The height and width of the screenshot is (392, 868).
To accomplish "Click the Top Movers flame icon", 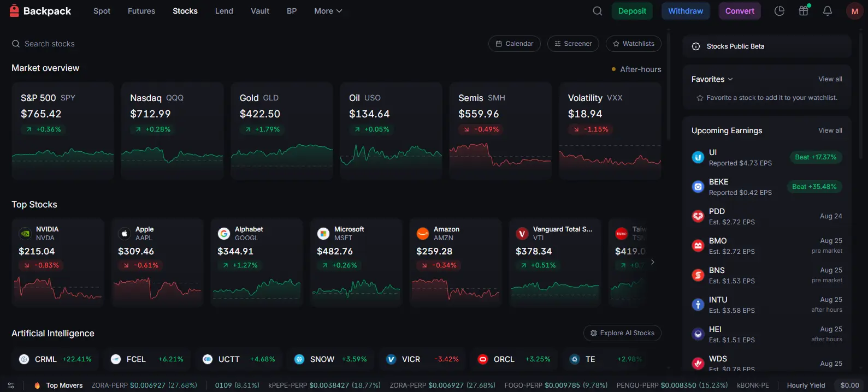I will 37,385.
